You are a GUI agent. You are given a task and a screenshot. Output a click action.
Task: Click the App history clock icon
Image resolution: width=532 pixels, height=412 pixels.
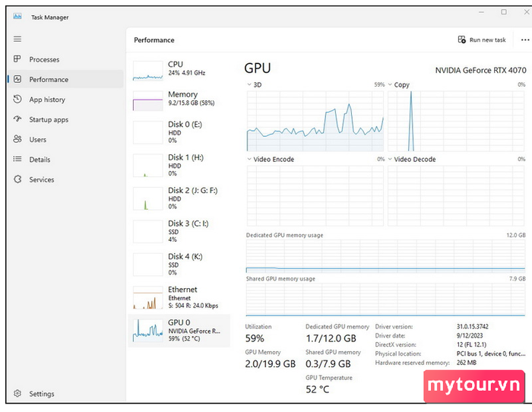click(x=17, y=100)
